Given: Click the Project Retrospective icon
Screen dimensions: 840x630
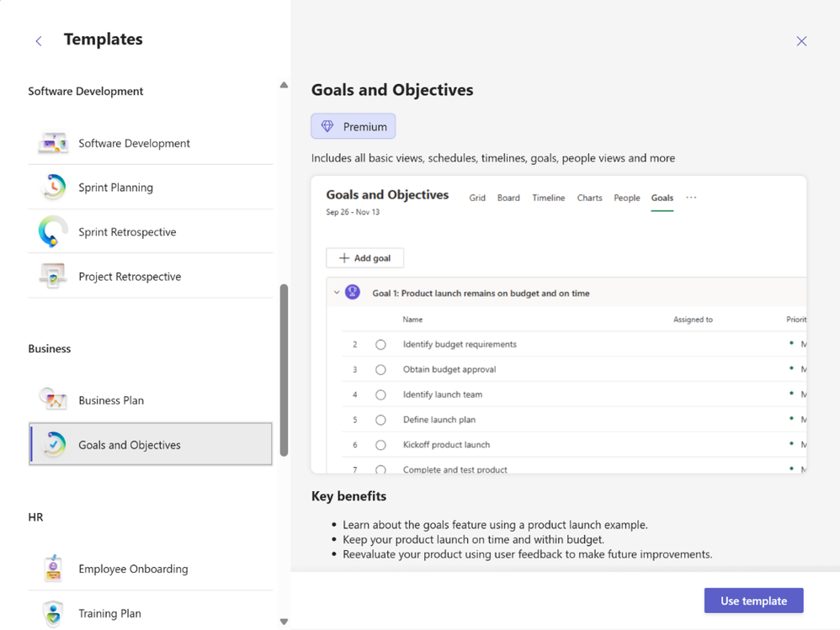Looking at the screenshot, I should point(53,276).
